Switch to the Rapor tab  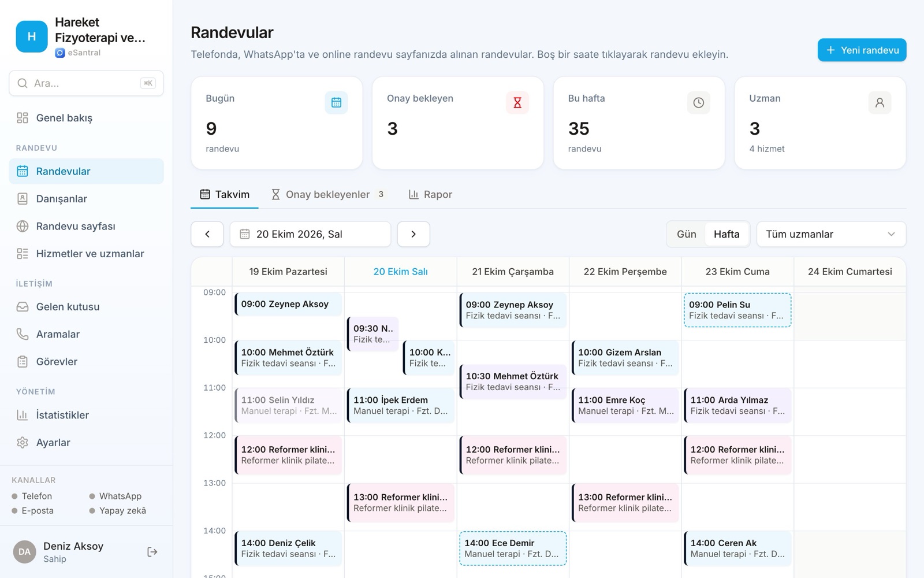click(x=430, y=195)
